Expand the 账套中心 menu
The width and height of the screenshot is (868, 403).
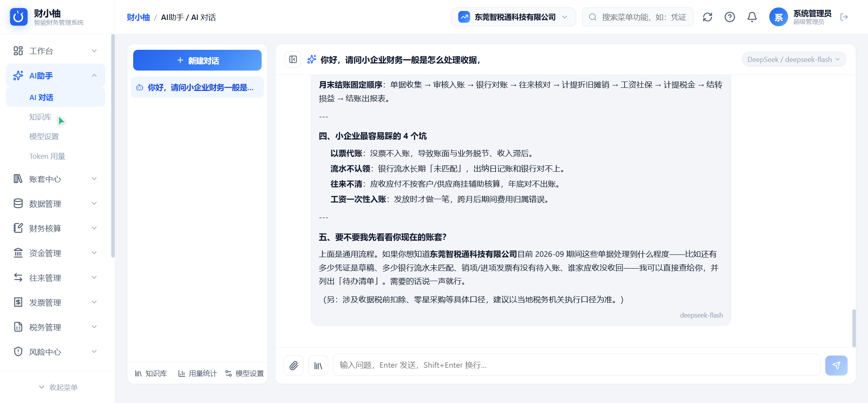coord(56,179)
